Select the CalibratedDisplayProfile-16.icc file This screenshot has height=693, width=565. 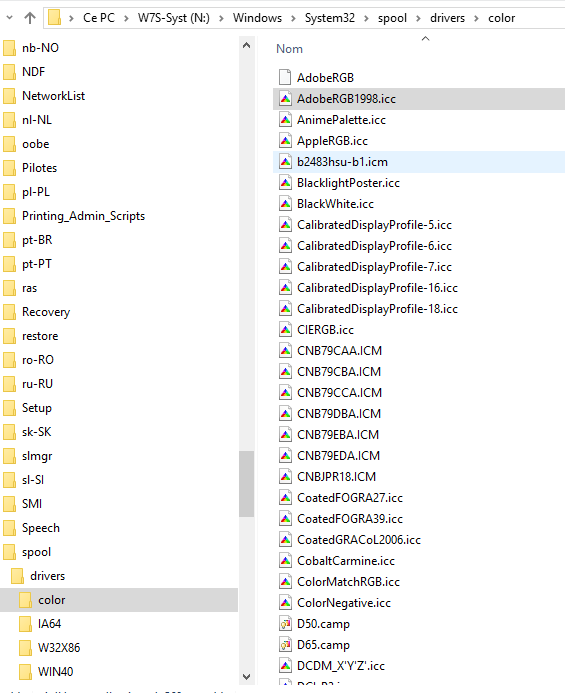(377, 288)
